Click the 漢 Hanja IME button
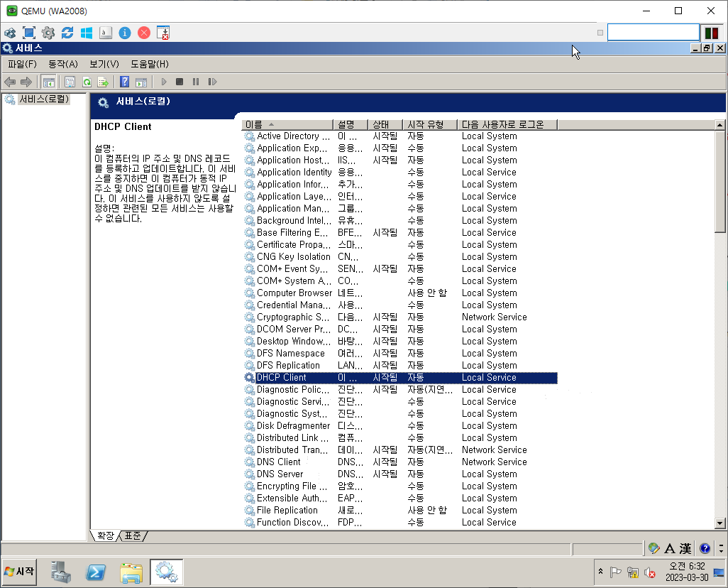728x588 pixels. pos(685,548)
